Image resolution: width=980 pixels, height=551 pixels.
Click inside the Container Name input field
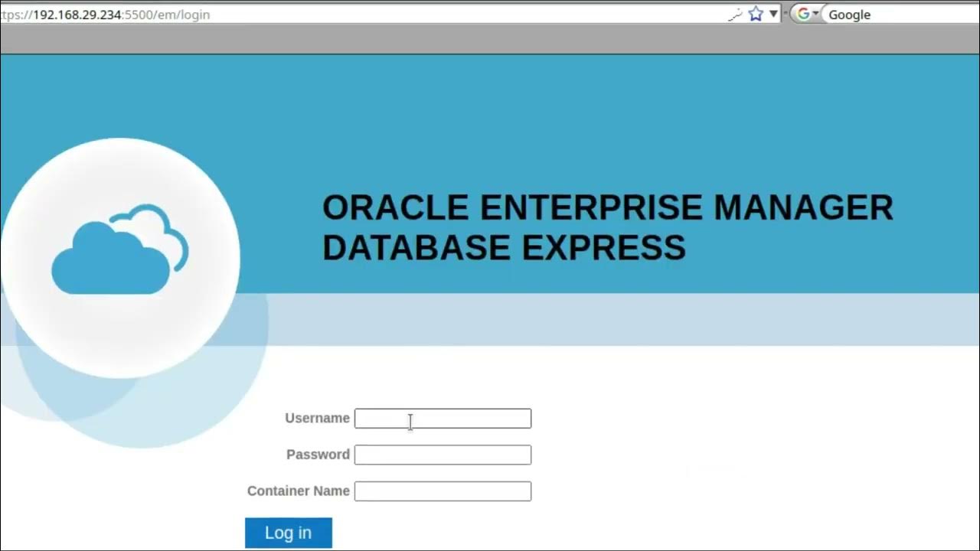[x=443, y=491]
